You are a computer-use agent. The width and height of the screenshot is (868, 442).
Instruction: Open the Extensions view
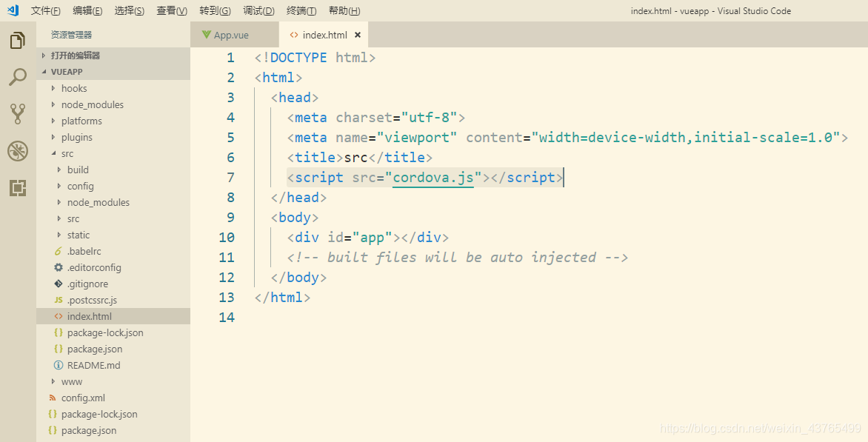[18, 188]
